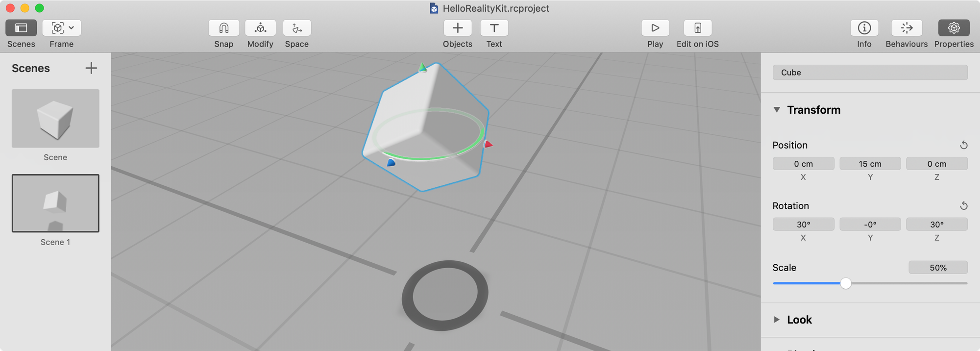
Task: Collapse the Transform section
Action: 777,110
